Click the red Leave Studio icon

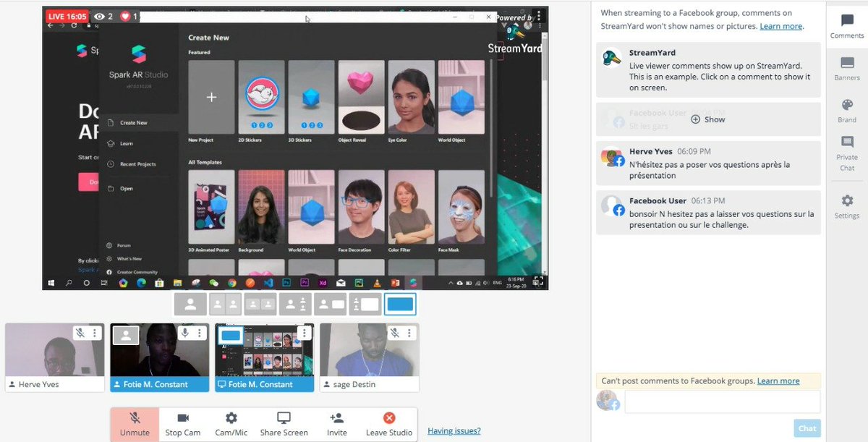click(389, 418)
